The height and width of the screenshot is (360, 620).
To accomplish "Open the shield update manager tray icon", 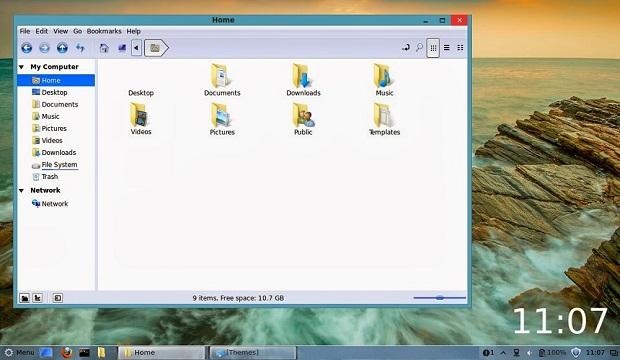I will tap(576, 352).
